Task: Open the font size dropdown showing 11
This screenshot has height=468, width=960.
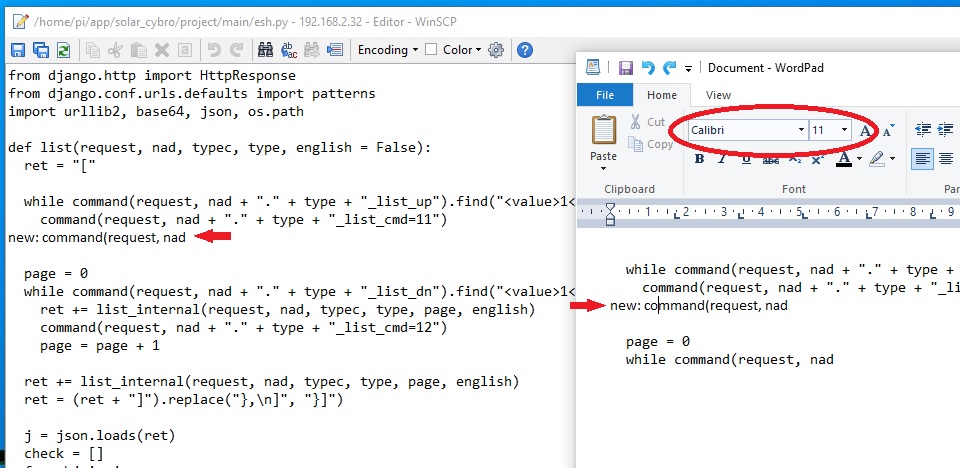Action: click(844, 131)
